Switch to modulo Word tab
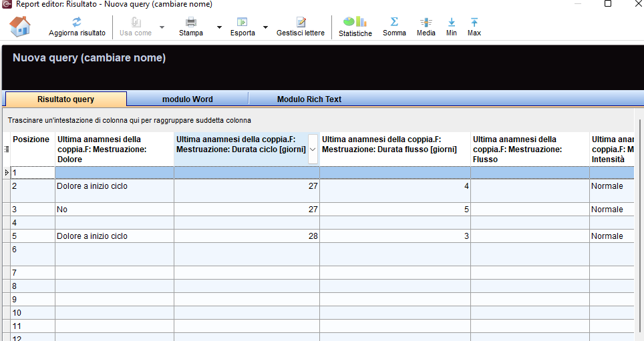 pos(187,99)
